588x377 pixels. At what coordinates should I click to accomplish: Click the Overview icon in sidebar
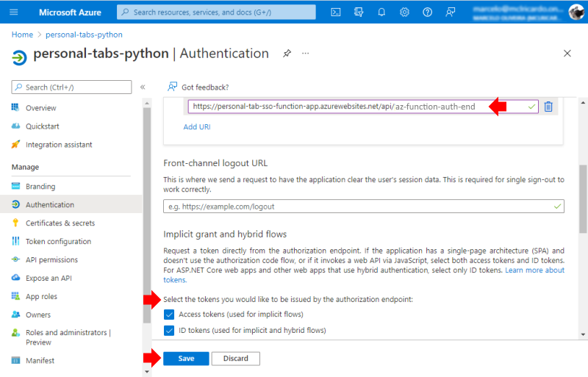(15, 107)
